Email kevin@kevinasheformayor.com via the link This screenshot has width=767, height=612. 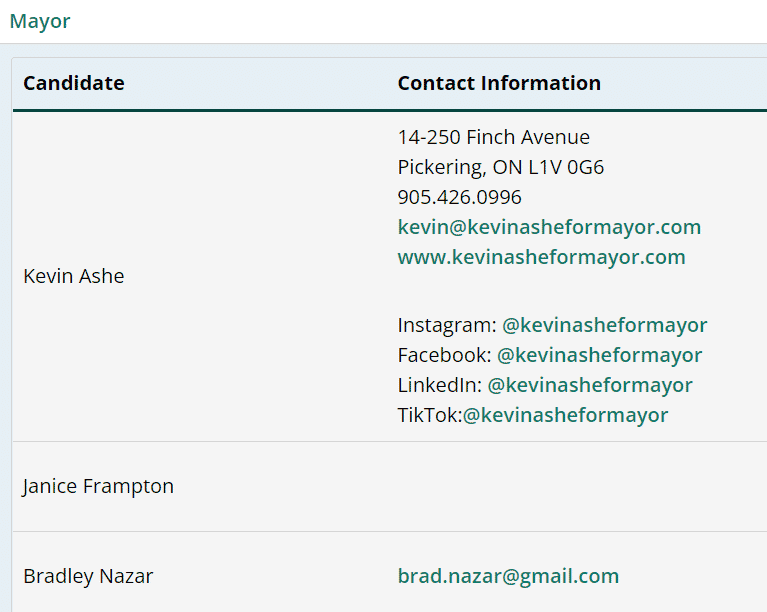(549, 227)
